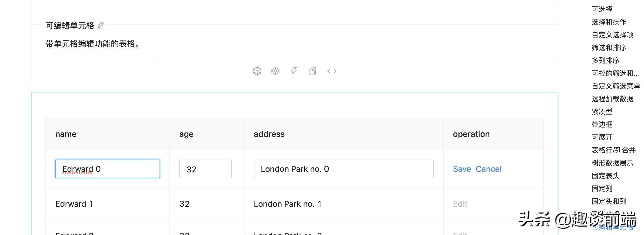Cancel editing the Edrward 0 row
Screen dimensions: 644x235
click(489, 169)
